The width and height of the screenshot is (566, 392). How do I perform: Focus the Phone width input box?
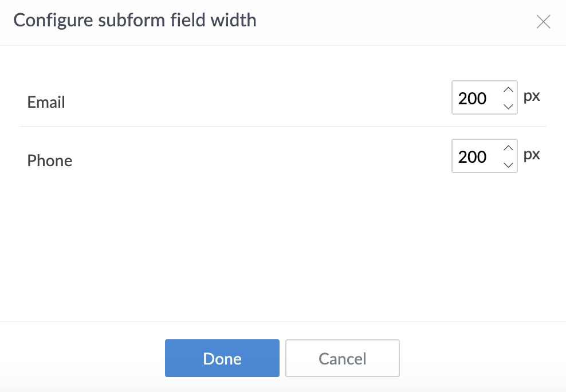click(x=477, y=156)
